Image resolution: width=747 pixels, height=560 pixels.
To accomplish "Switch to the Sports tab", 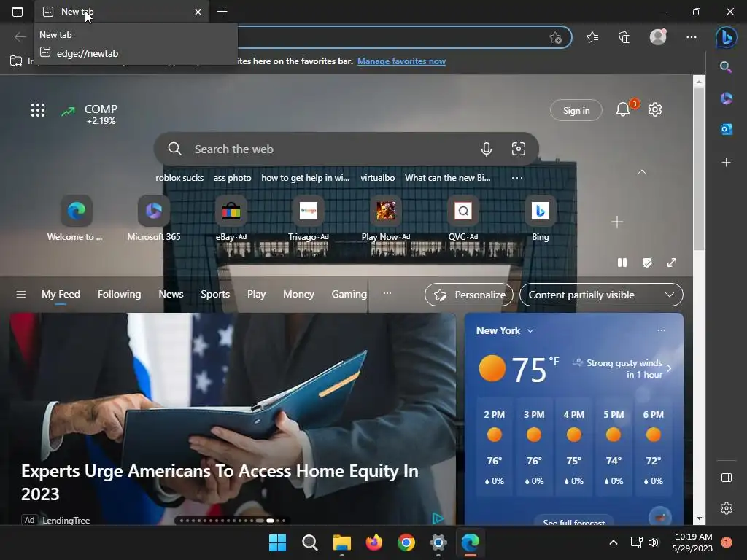I will pos(215,295).
